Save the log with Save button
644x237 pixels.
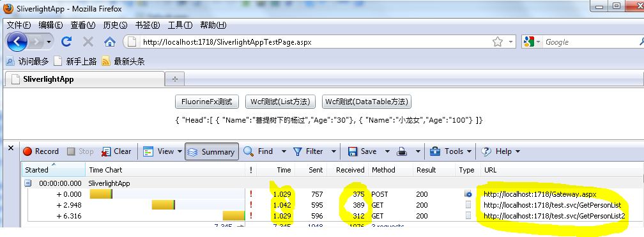(x=362, y=151)
